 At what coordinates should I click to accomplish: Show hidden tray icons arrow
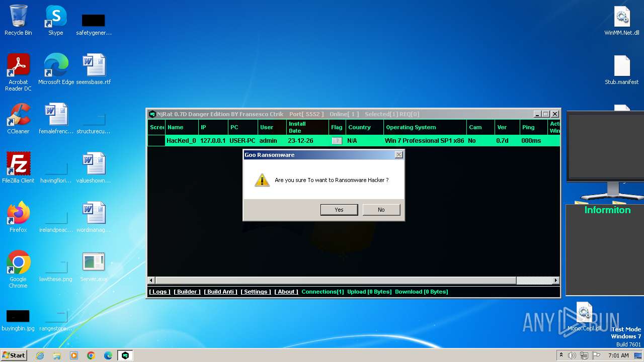click(x=561, y=355)
